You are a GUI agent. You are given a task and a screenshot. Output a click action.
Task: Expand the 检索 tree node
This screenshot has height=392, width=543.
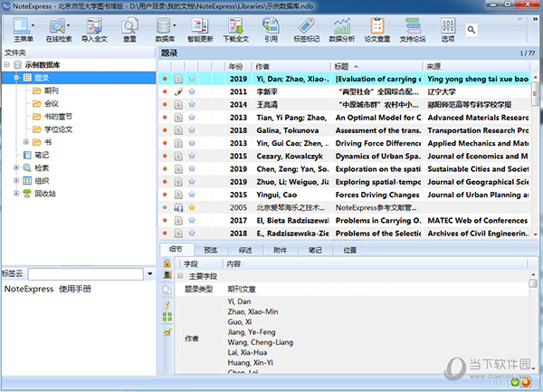[x=16, y=167]
